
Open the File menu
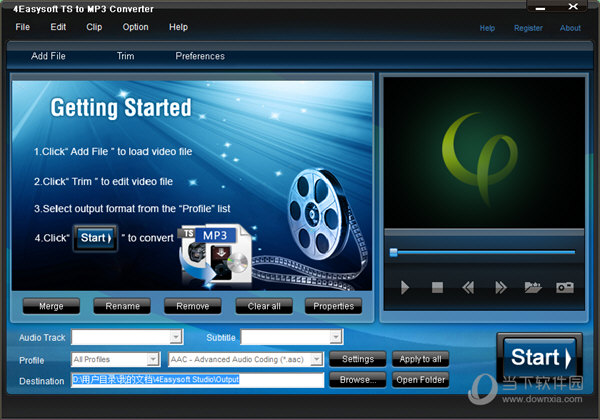23,27
